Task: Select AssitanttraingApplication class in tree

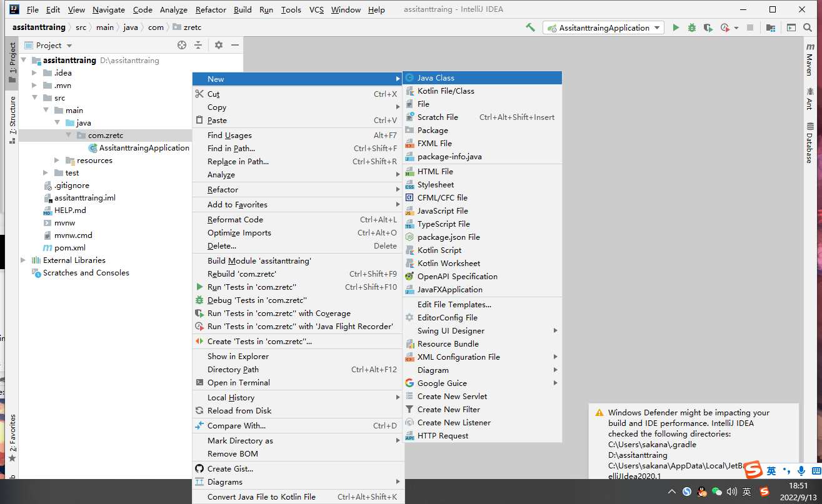Action: (x=139, y=148)
